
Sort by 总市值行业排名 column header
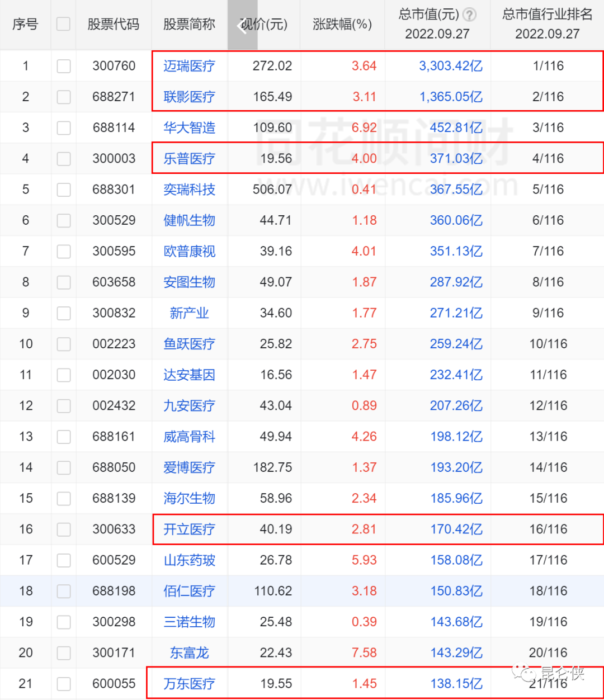coord(547,24)
